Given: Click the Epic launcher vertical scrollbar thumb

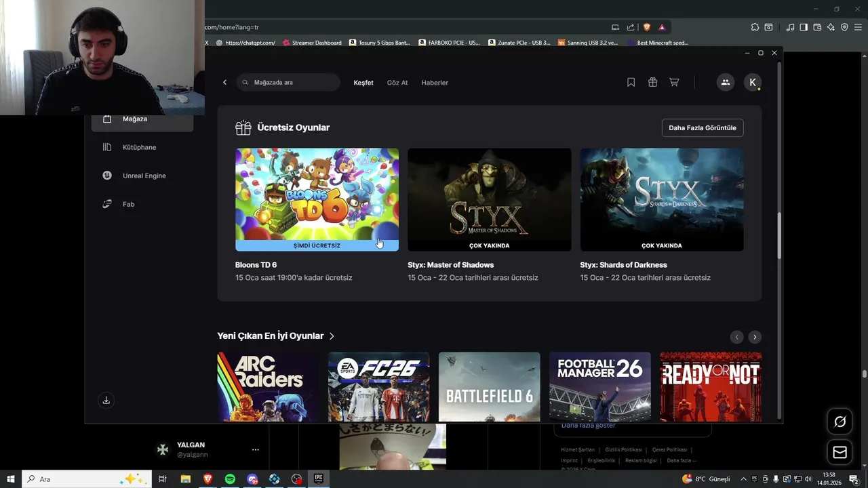Looking at the screenshot, I should pyautogui.click(x=779, y=235).
